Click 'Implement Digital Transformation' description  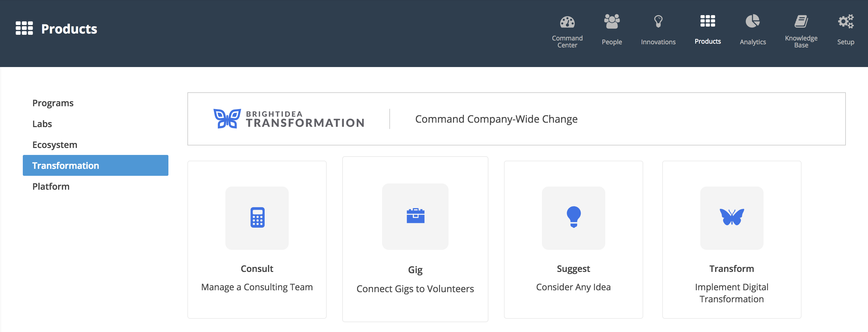[732, 293]
